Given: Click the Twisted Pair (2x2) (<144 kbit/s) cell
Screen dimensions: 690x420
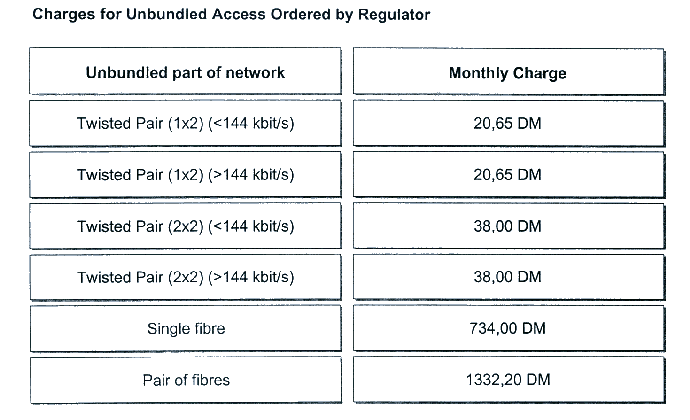Looking at the screenshot, I should [x=185, y=226].
